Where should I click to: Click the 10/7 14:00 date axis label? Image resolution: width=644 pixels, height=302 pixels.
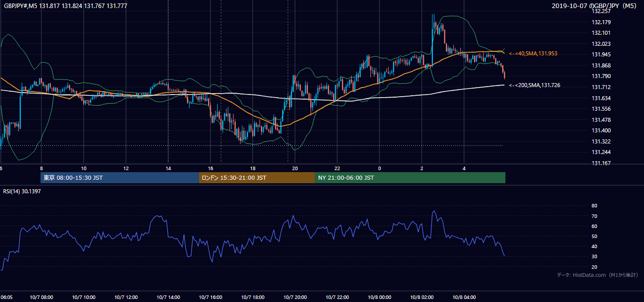168,297
